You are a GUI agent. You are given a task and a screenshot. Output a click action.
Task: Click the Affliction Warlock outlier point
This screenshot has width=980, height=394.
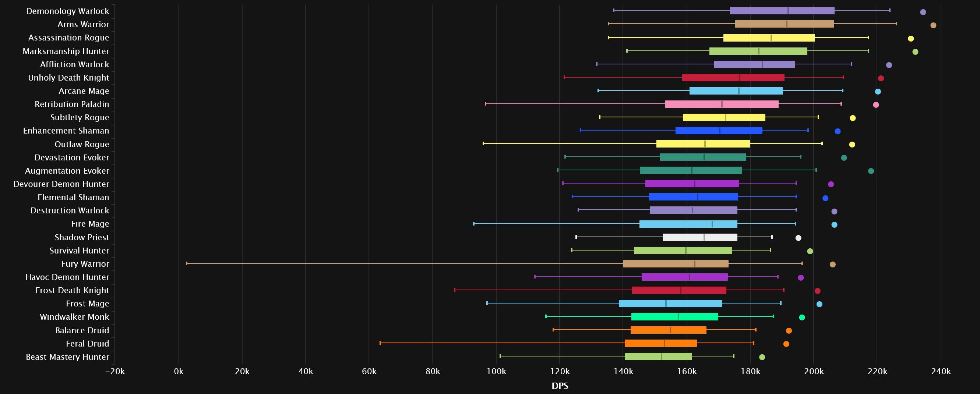(889, 65)
